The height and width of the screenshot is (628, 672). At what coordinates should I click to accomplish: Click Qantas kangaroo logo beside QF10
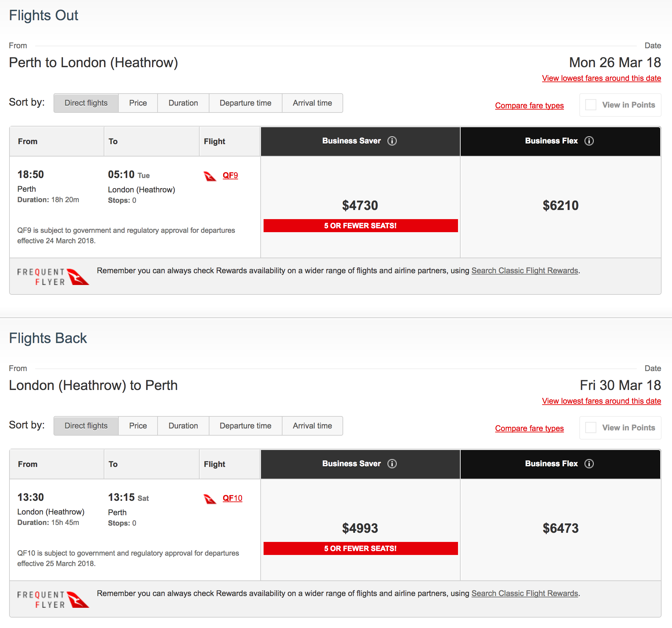209,499
